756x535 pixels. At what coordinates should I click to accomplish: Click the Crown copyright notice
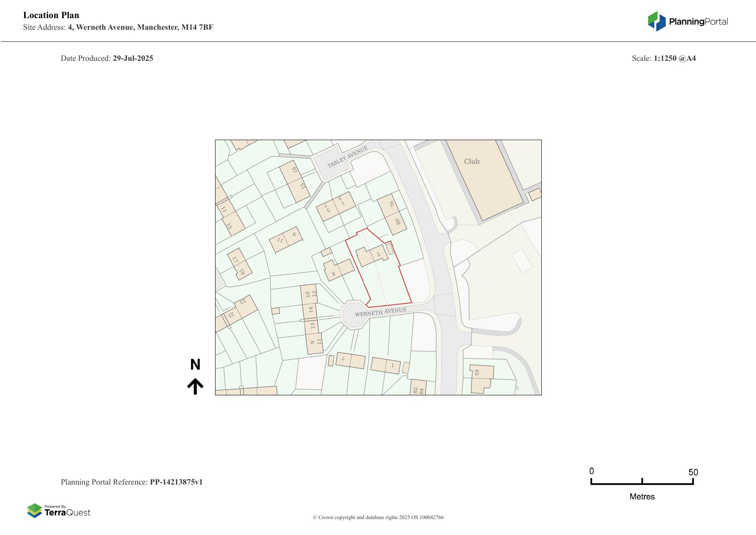coord(378,517)
